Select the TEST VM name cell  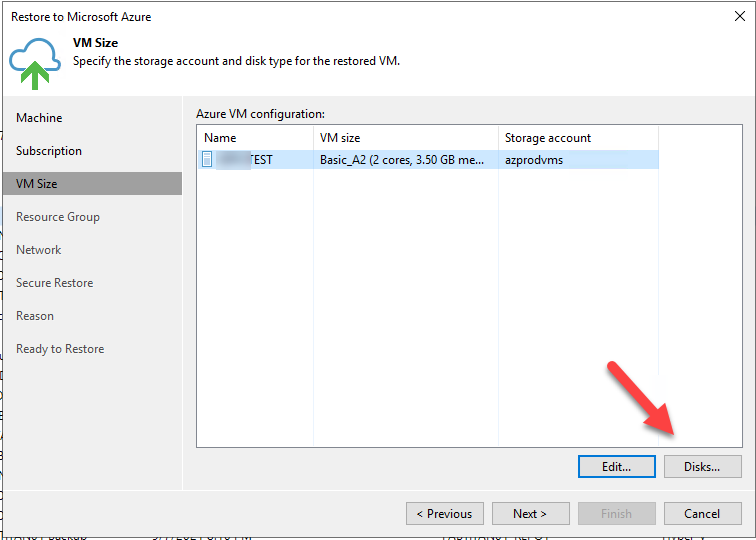pos(256,160)
